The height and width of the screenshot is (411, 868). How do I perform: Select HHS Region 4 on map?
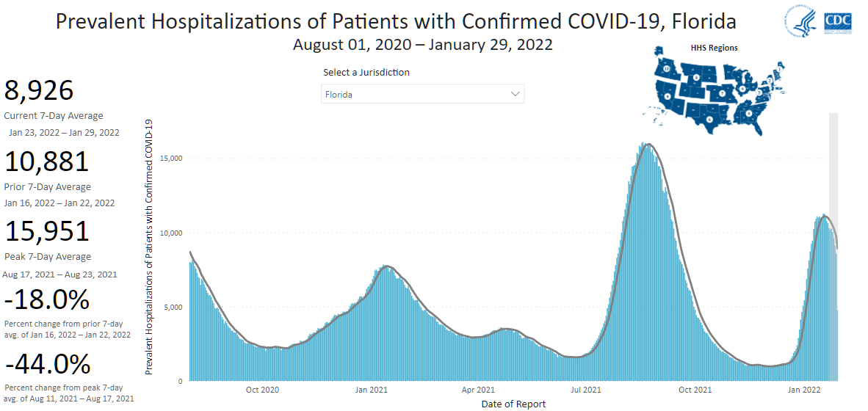pyautogui.click(x=750, y=112)
